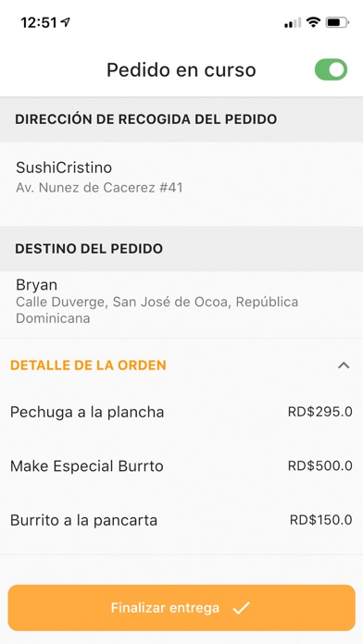The height and width of the screenshot is (644, 363).
Task: Tap the RD$295.0 price
Action: coord(319,412)
